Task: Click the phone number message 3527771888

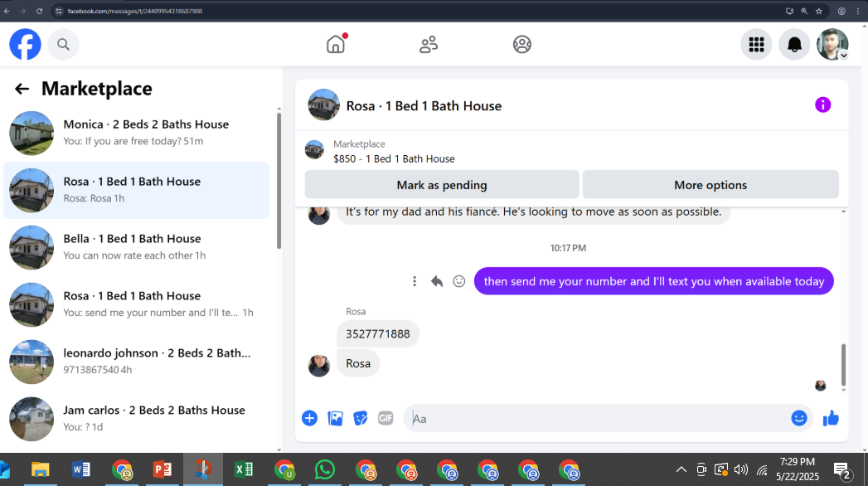Action: [x=377, y=333]
